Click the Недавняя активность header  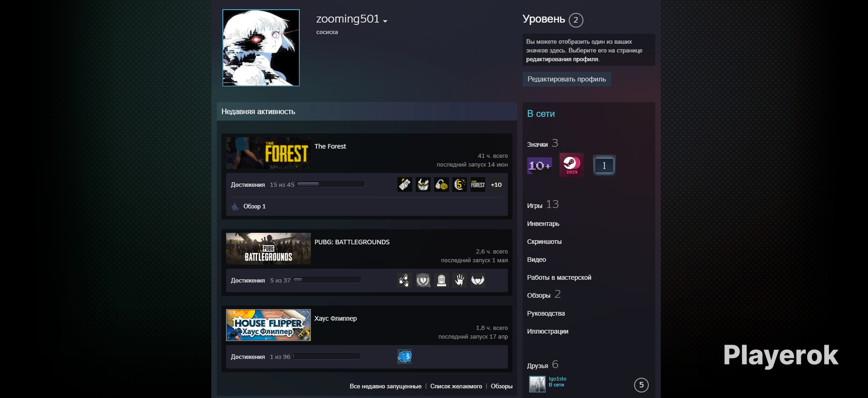(x=258, y=112)
